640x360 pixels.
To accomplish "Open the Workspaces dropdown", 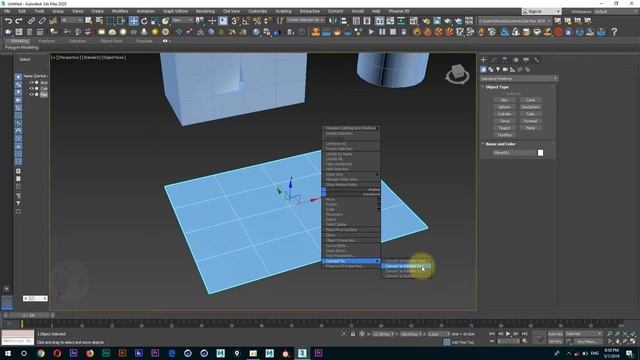I will click(x=616, y=11).
